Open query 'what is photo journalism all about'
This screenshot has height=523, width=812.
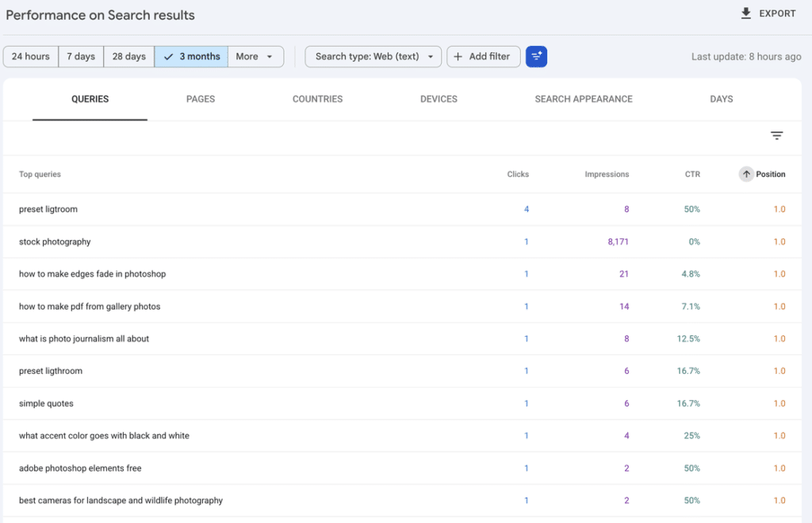[84, 338]
